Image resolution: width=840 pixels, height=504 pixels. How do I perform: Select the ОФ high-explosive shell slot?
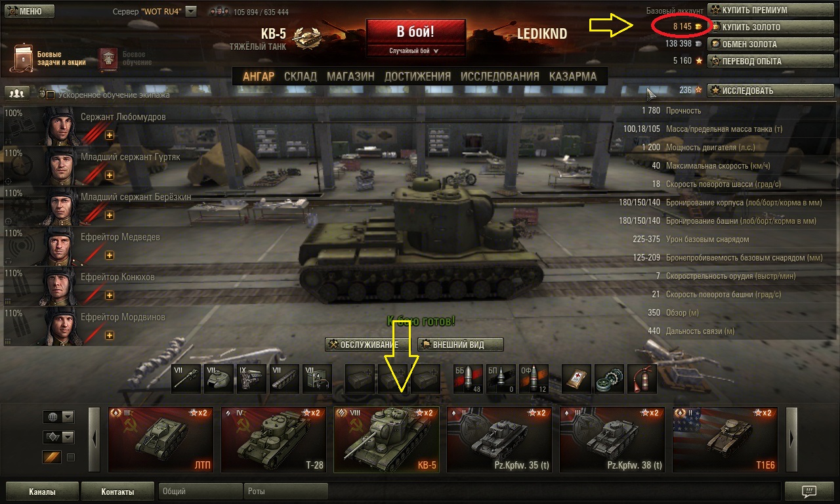tap(533, 379)
